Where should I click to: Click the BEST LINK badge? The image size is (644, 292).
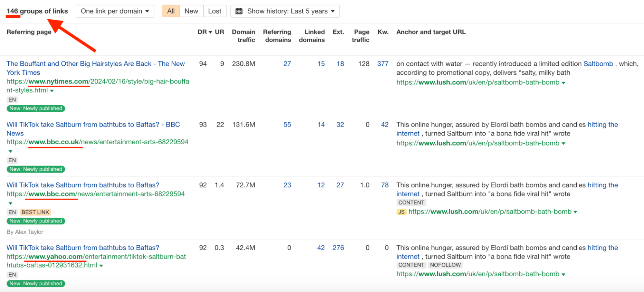[35, 212]
